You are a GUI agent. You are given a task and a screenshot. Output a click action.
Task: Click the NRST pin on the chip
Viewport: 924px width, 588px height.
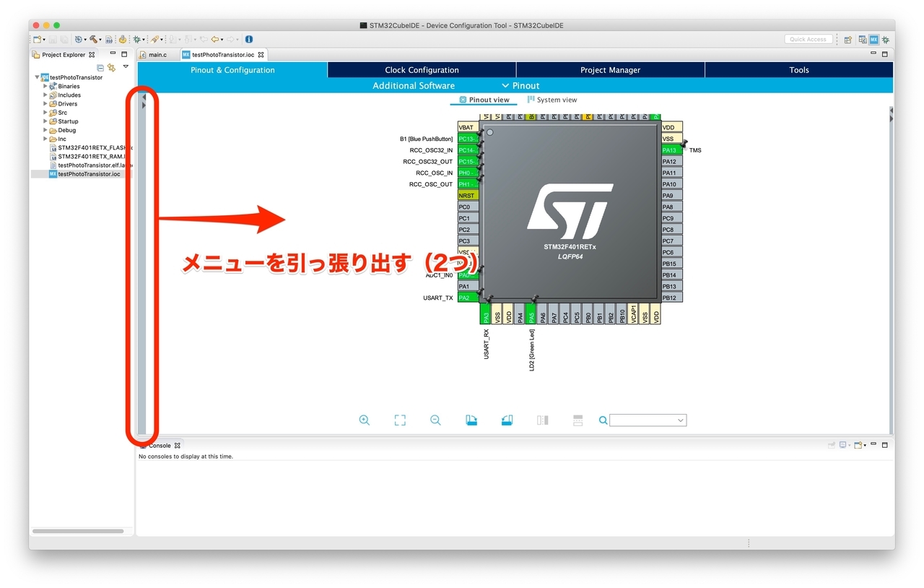(x=468, y=196)
